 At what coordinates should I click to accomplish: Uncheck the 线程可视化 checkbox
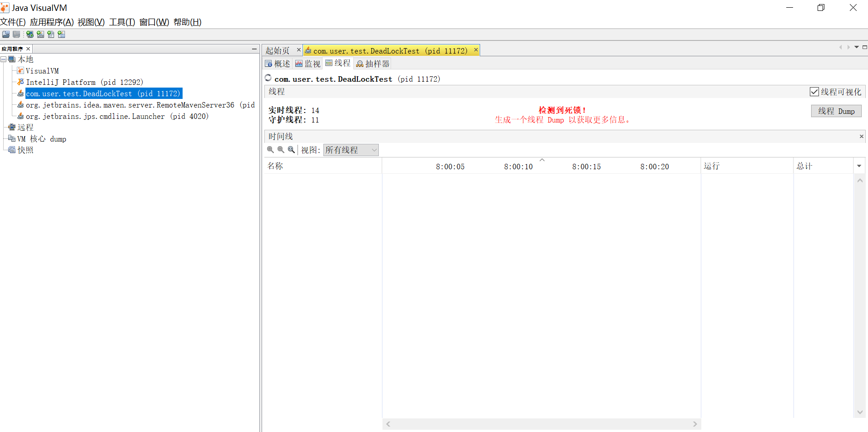814,92
